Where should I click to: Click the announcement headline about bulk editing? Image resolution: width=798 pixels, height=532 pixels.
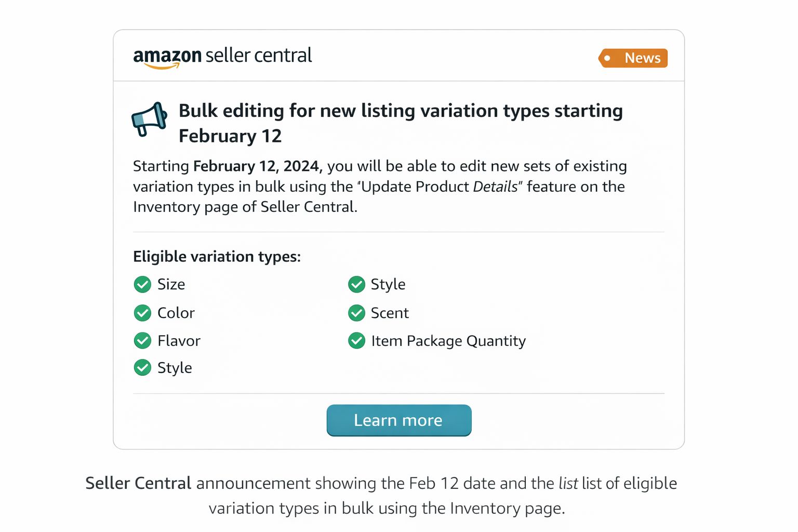pyautogui.click(x=401, y=123)
